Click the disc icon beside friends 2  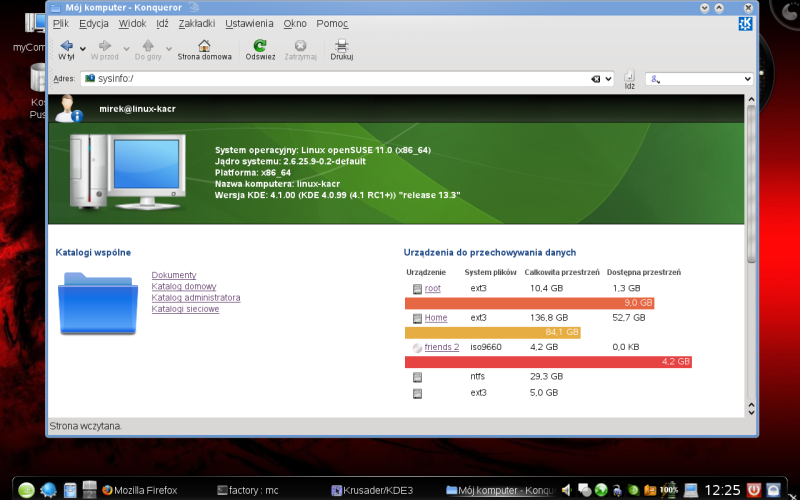(x=417, y=348)
